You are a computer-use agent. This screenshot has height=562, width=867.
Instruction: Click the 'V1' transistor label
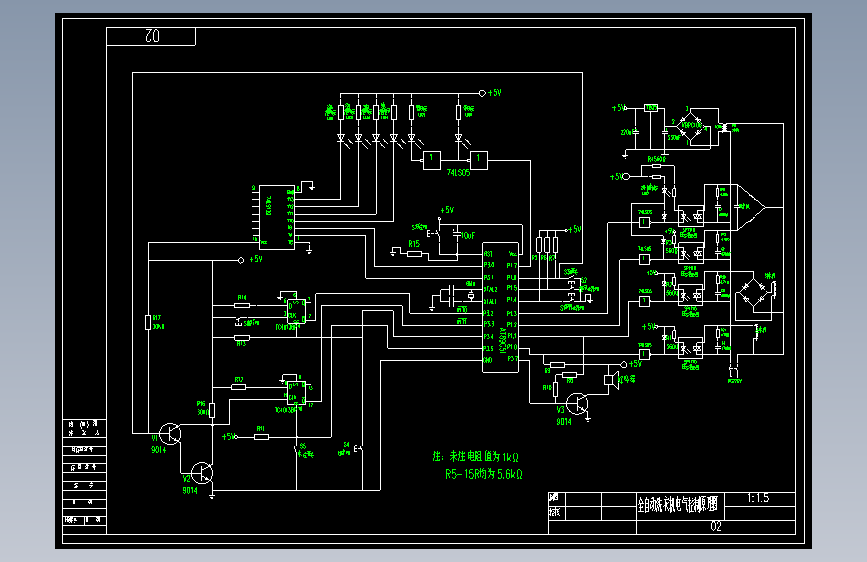[154, 438]
